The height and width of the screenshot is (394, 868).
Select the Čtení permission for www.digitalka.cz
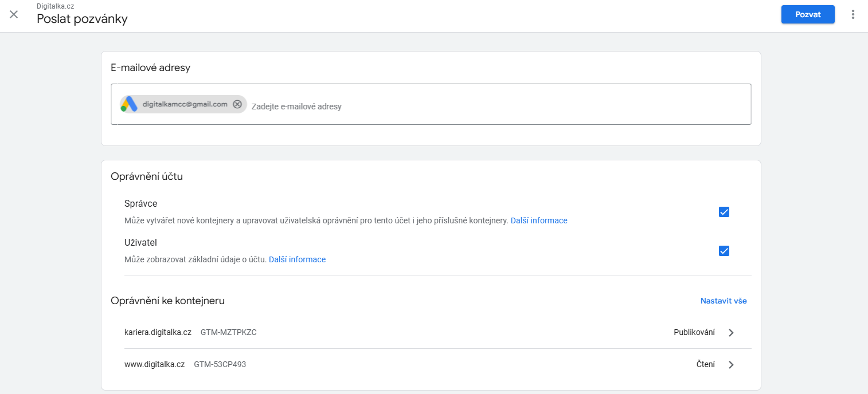coord(706,364)
